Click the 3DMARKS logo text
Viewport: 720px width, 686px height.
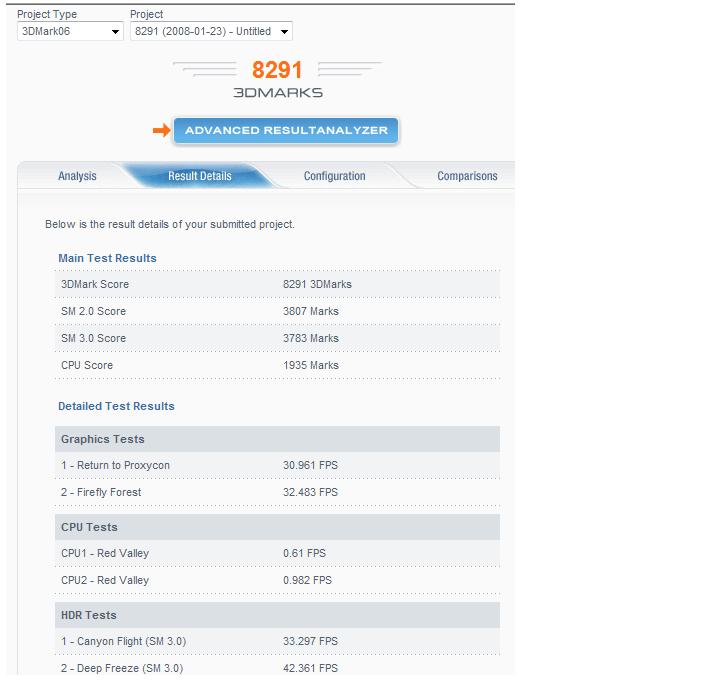278,93
